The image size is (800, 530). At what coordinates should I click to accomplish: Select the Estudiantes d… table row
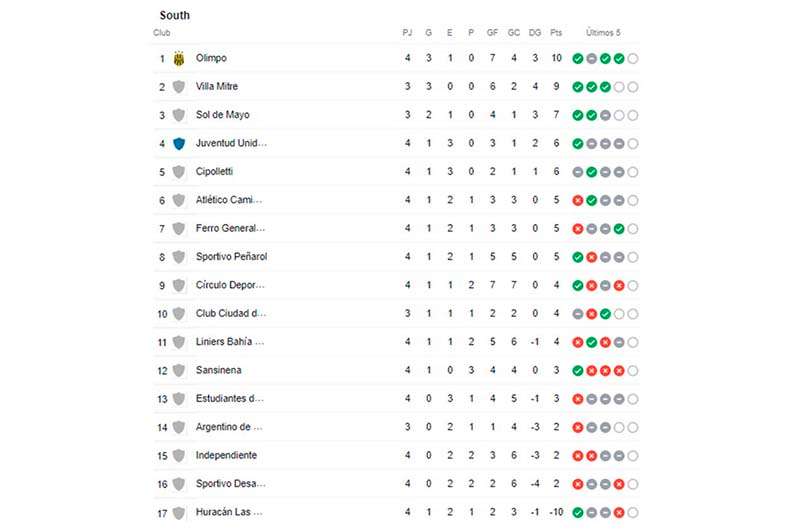(x=396, y=399)
